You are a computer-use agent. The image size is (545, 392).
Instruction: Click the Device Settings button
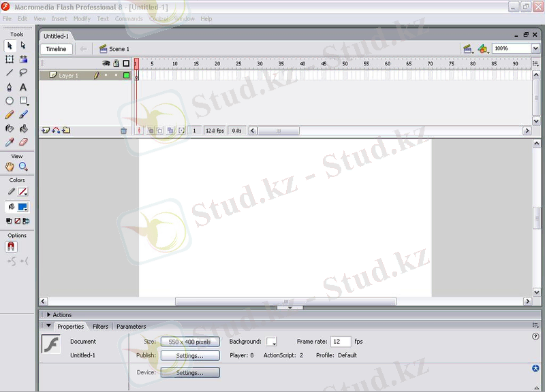coord(190,372)
